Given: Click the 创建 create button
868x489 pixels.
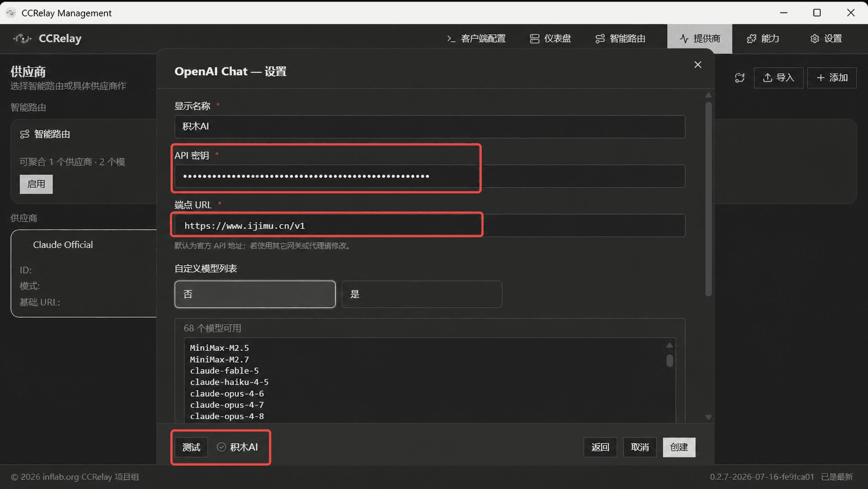Looking at the screenshot, I should (x=679, y=447).
